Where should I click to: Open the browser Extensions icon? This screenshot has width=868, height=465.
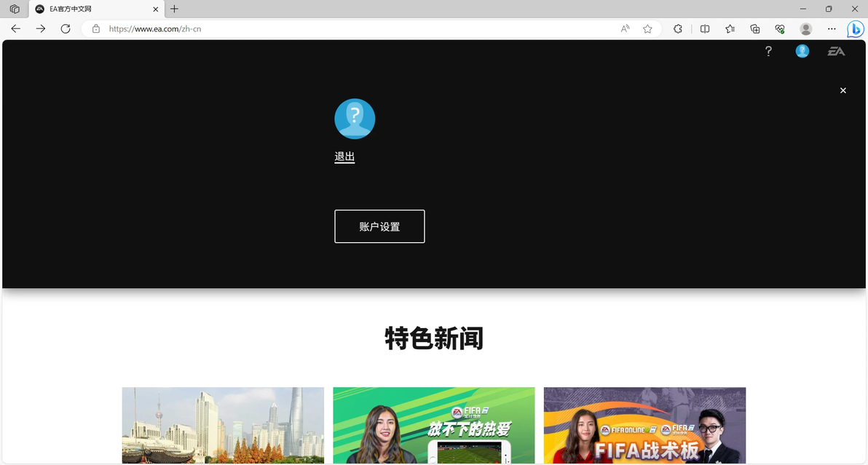tap(677, 29)
